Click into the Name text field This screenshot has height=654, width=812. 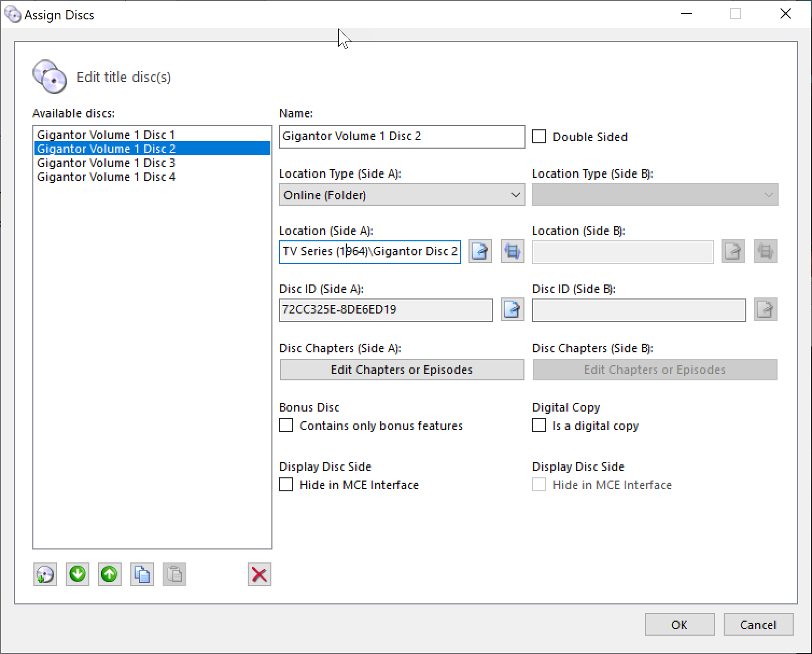402,136
